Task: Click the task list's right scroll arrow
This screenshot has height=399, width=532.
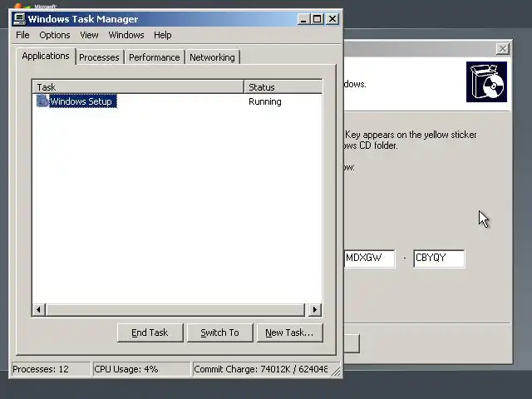Action: point(314,309)
